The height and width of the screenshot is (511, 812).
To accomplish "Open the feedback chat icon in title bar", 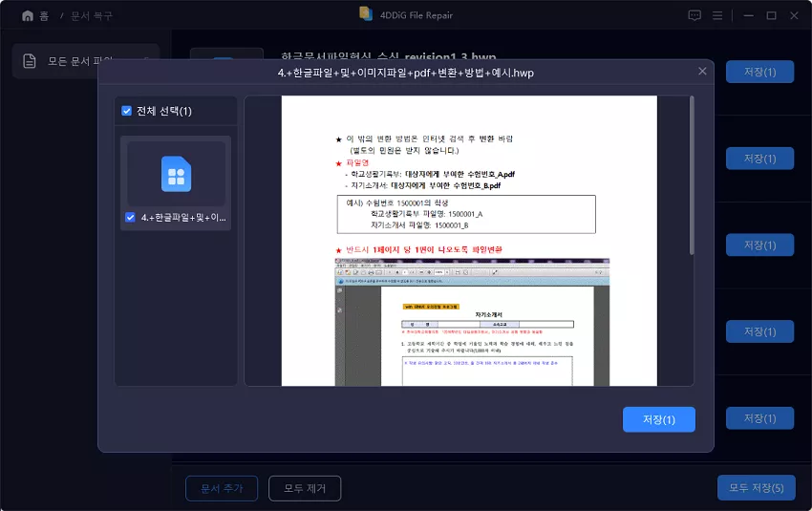I will click(x=694, y=15).
